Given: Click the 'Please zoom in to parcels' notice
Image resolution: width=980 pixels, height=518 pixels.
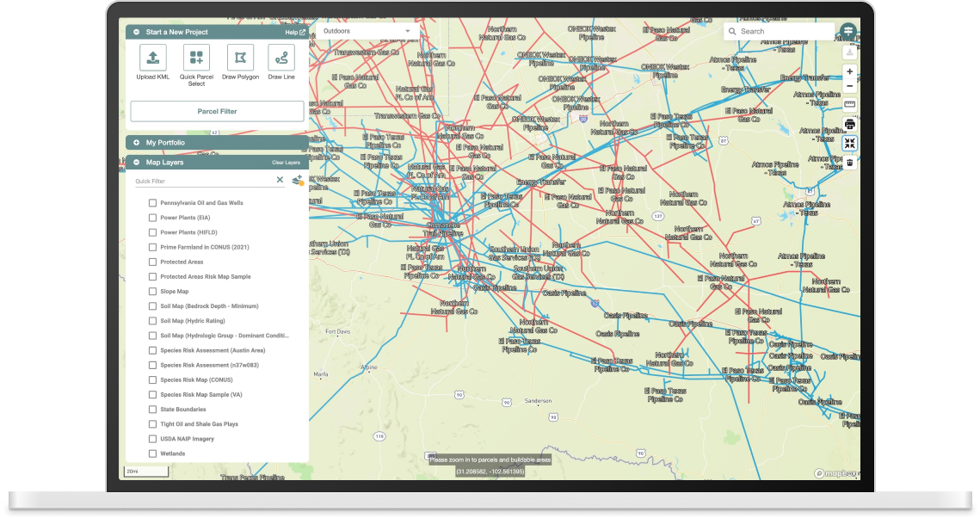Looking at the screenshot, I should pos(490,459).
